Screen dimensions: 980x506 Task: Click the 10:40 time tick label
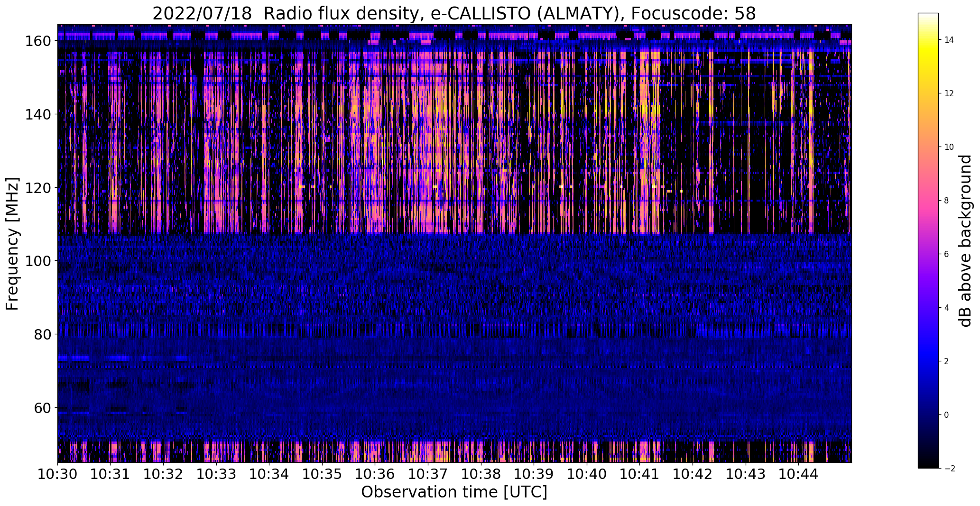(587, 474)
